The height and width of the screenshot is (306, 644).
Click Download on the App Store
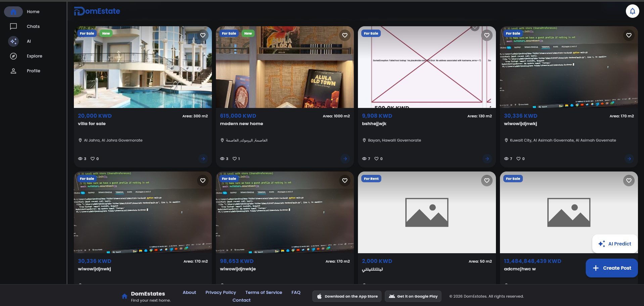pos(347,296)
